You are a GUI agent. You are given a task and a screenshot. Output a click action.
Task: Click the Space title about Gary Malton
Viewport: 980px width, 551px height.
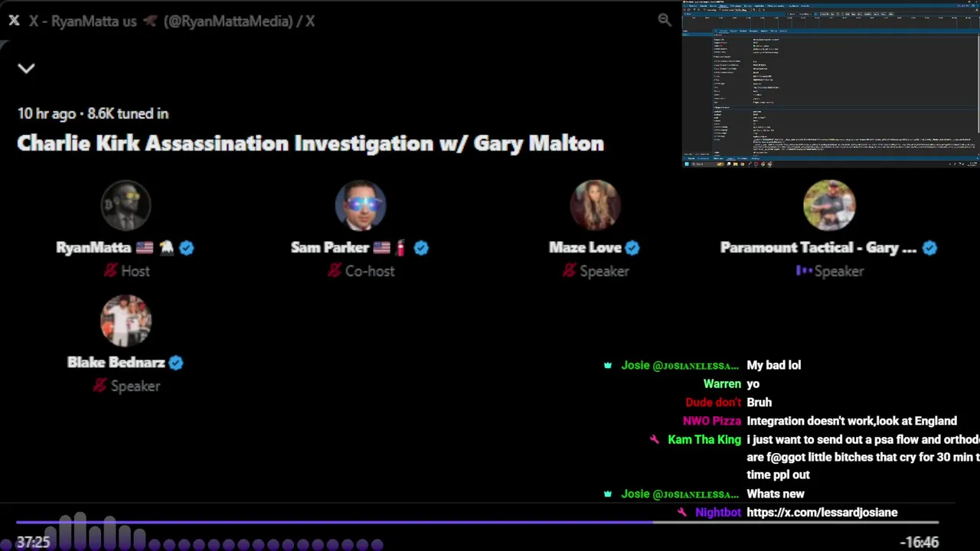(x=310, y=143)
